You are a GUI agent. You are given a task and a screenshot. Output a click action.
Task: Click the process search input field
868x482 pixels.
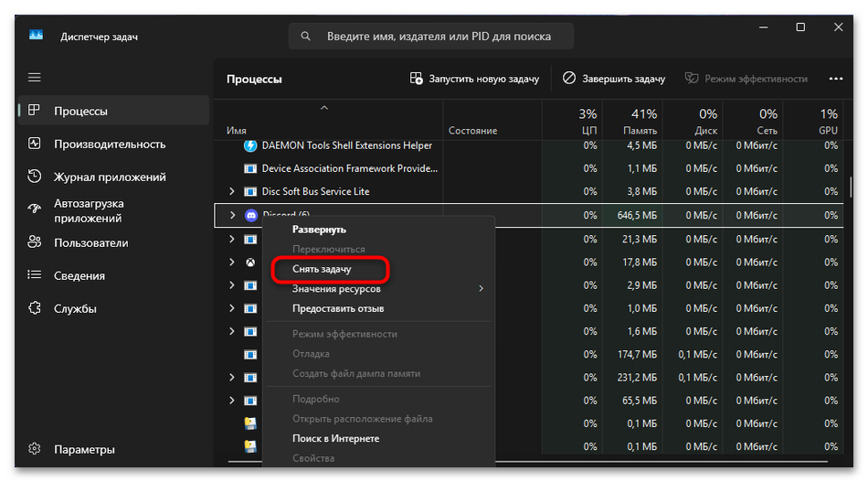pos(430,36)
